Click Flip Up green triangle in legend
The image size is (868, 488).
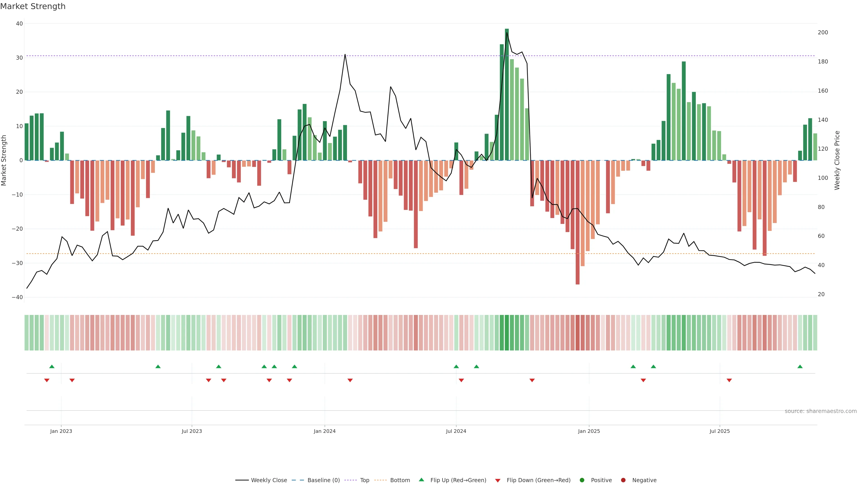click(x=421, y=480)
